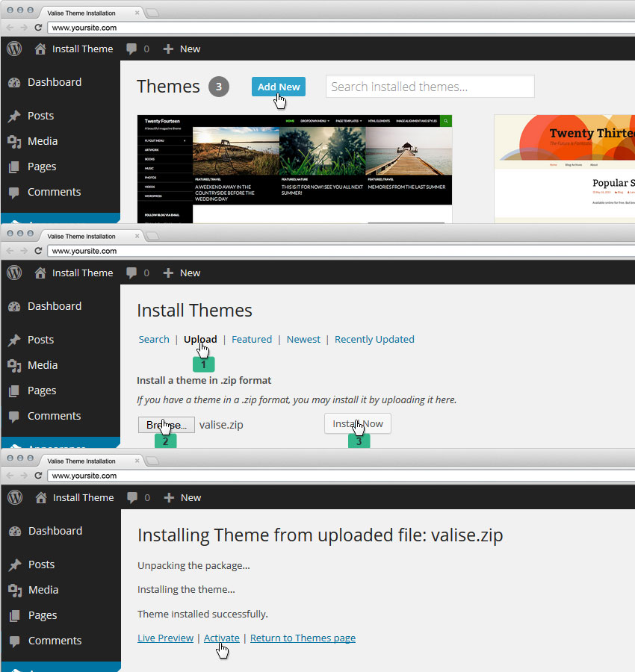Click Return to Themes page link

(303, 638)
